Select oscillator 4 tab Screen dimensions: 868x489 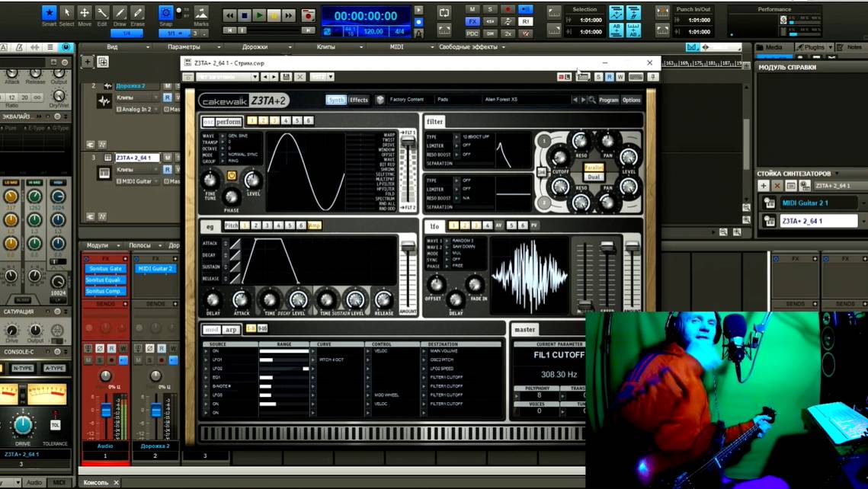286,120
